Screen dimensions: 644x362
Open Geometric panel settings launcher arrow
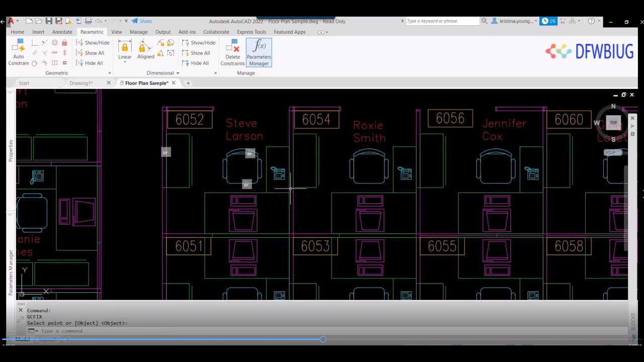[109, 73]
